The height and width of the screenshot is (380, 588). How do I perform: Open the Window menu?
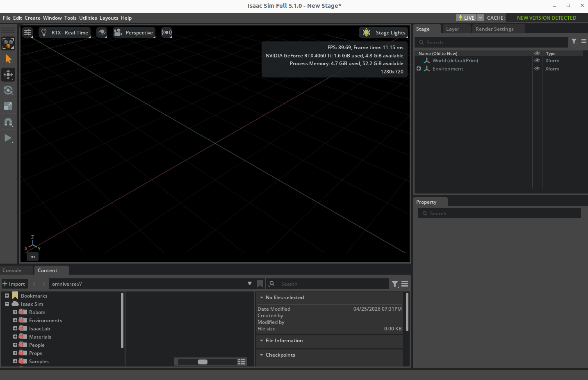click(52, 18)
